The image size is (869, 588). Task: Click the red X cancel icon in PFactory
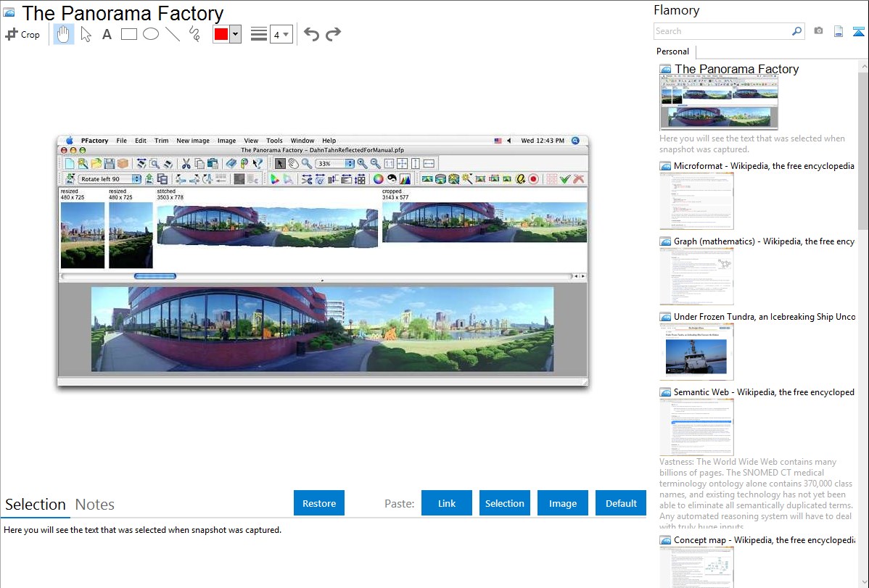point(579,179)
